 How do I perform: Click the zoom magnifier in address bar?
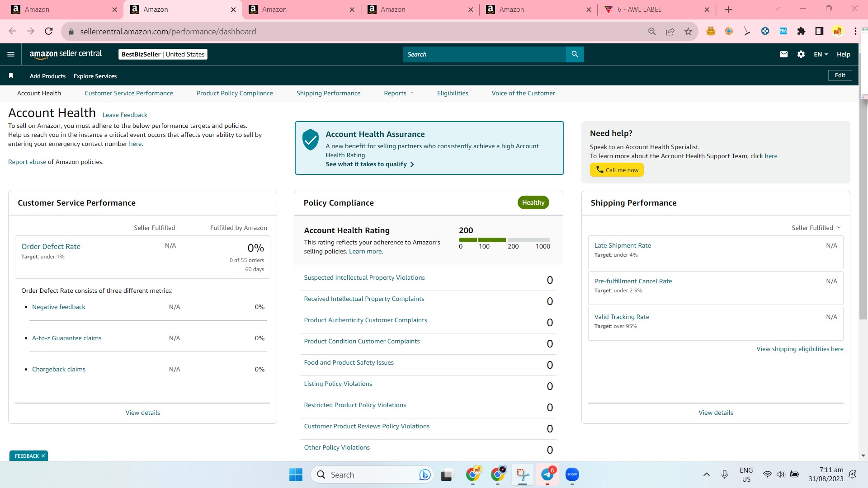[652, 31]
